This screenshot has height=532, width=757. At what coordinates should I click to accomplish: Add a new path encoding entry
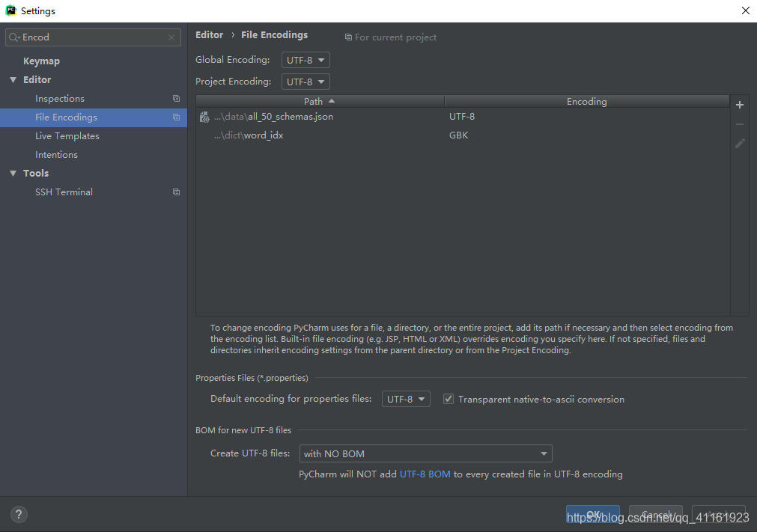point(739,105)
